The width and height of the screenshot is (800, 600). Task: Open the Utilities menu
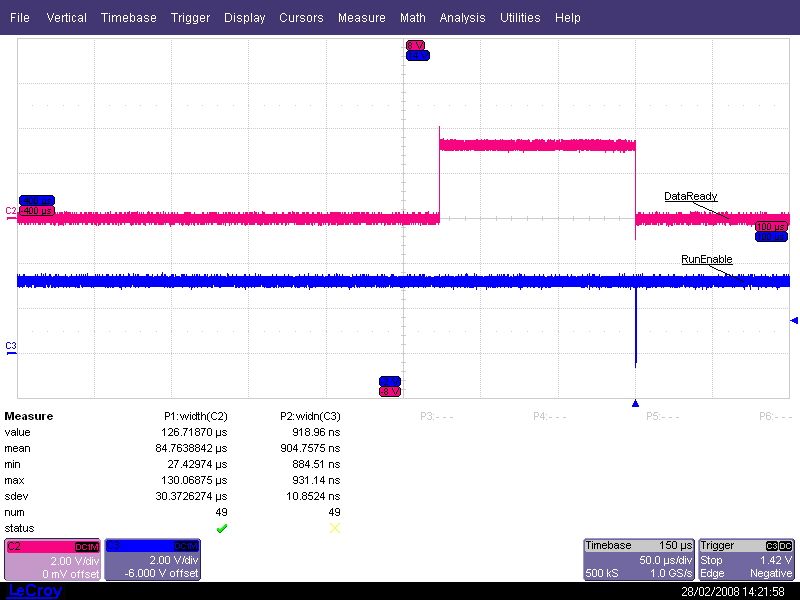point(520,18)
